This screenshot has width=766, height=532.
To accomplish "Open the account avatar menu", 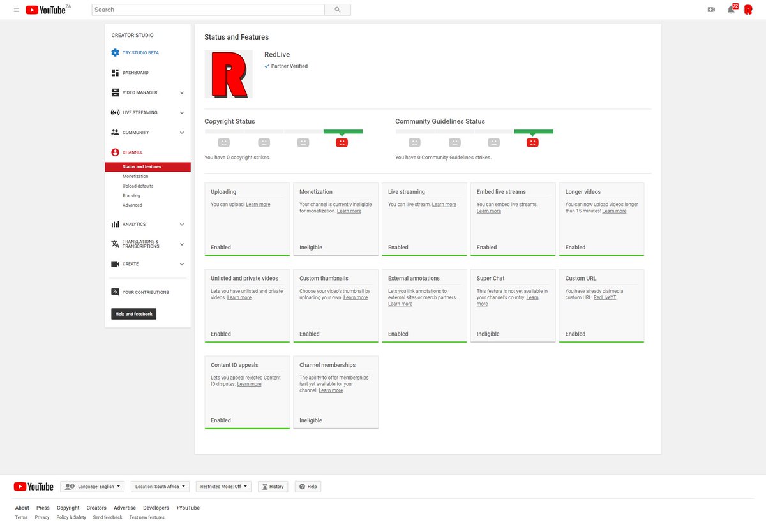I will point(748,10).
